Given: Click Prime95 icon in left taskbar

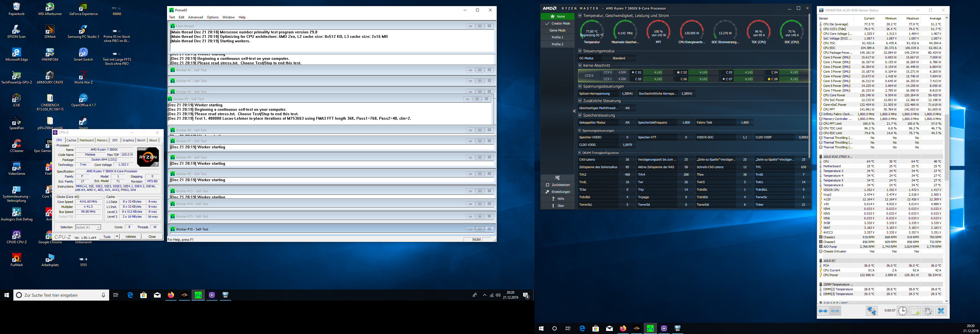Looking at the screenshot, I should [198, 295].
